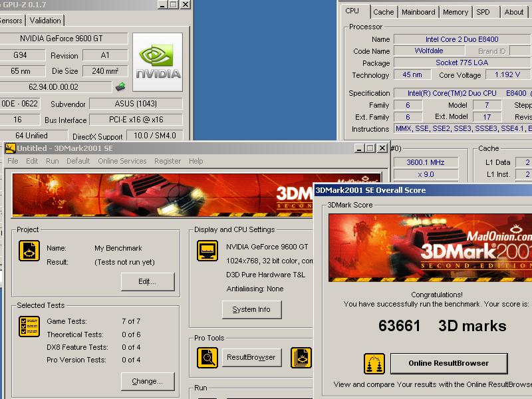Click the Core Voltage field 1.192 V
Viewport: 532px width, 399px height.
click(508, 74)
